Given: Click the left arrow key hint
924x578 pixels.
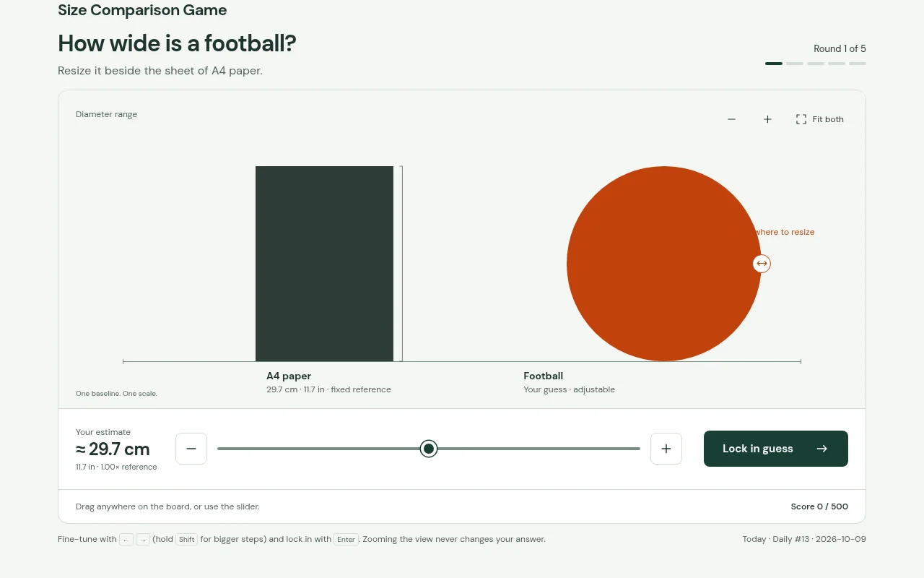Looking at the screenshot, I should [x=126, y=540].
